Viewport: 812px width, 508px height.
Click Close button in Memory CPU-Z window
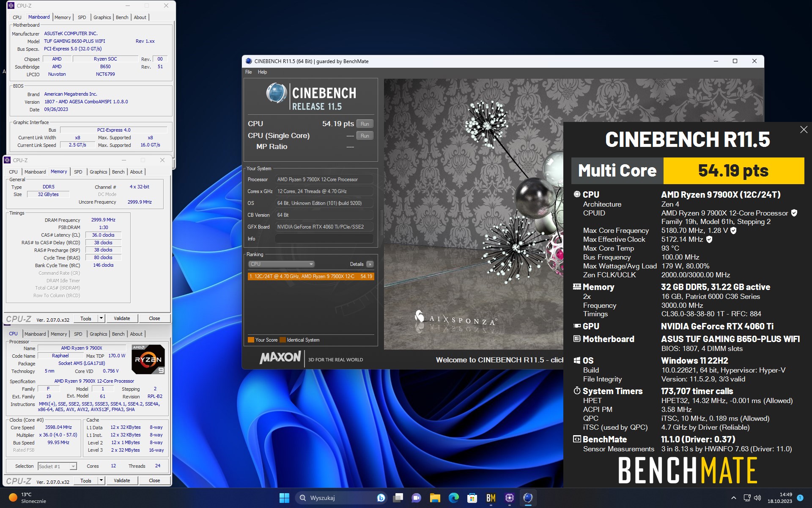tap(154, 318)
